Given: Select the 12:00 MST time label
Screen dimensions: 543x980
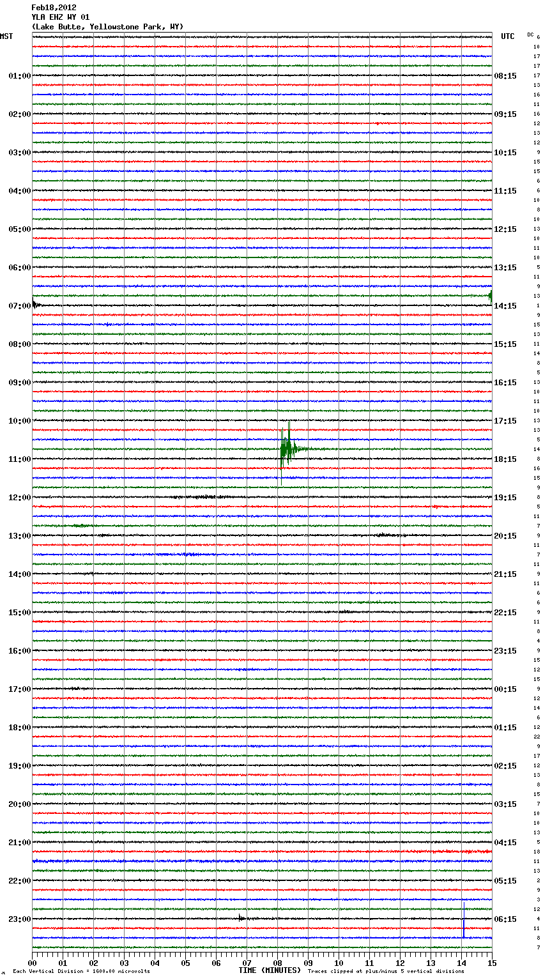Looking at the screenshot, I should (20, 498).
